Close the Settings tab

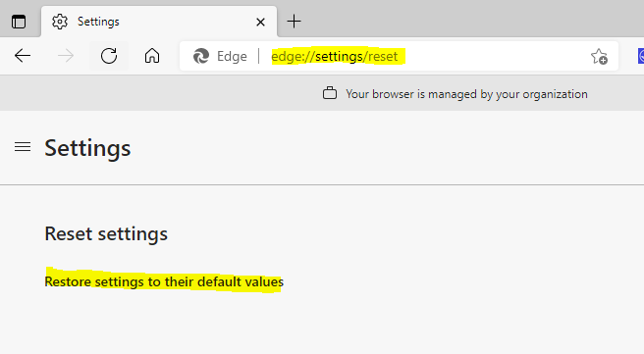click(260, 22)
